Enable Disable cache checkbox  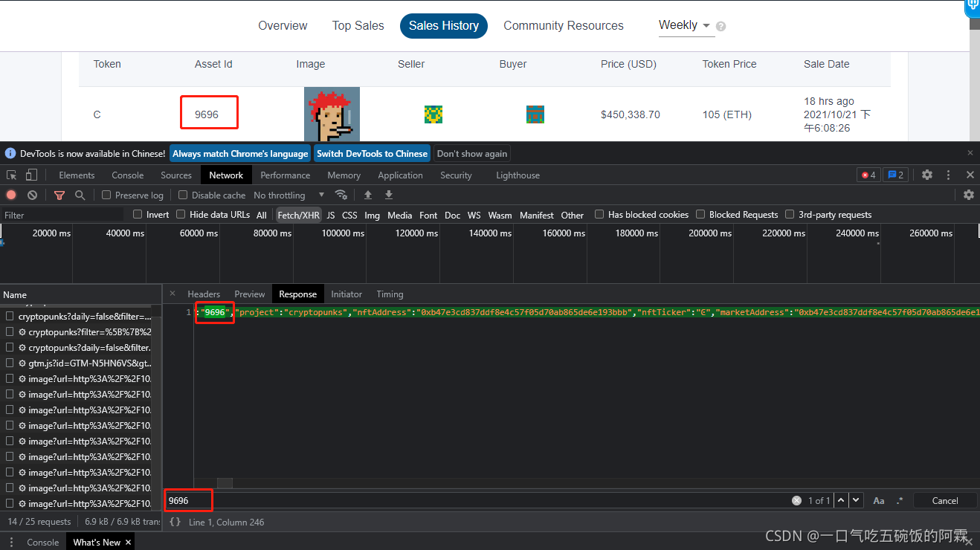(183, 195)
